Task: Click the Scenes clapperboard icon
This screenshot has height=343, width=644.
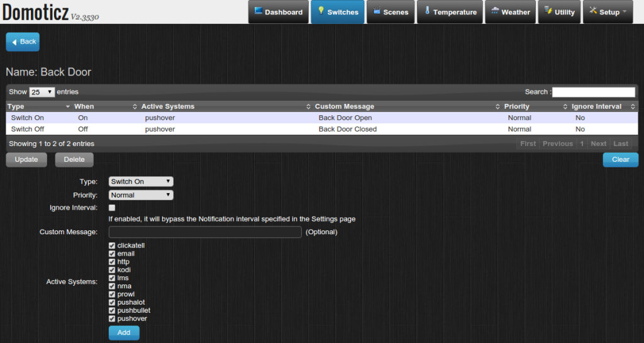Action: [377, 11]
